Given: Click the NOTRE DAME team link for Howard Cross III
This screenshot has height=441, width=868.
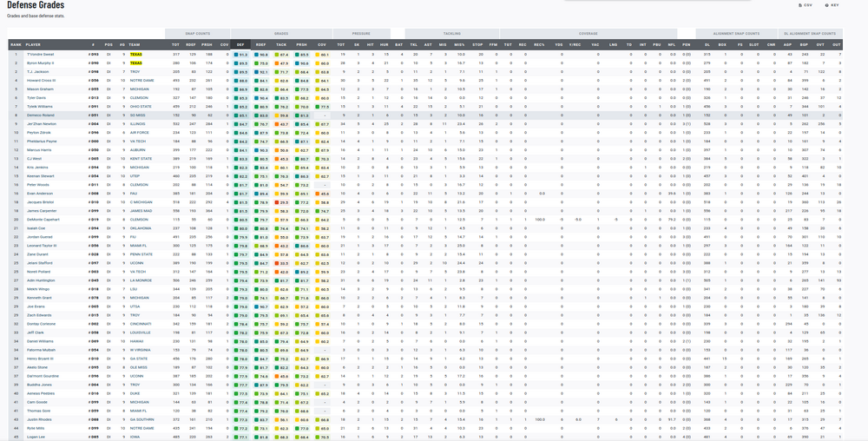Looking at the screenshot, I should tap(141, 80).
